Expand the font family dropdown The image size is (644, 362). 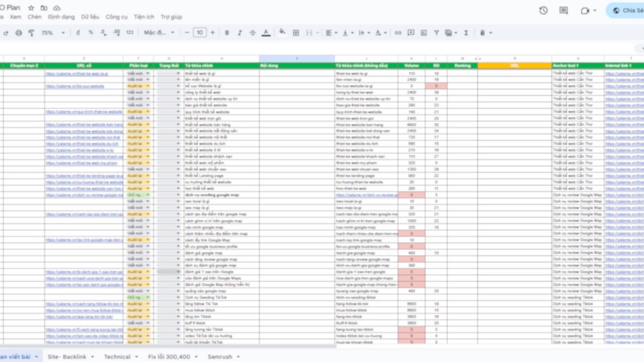(x=158, y=32)
